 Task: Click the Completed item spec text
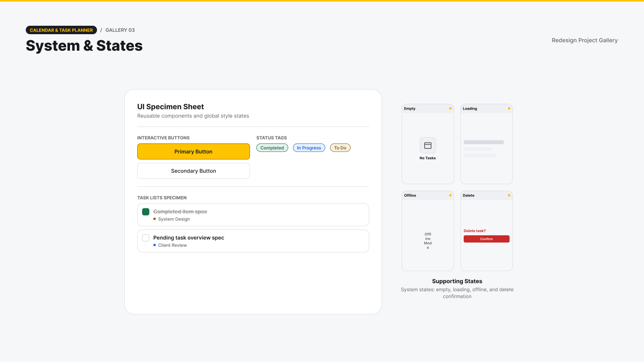tap(180, 212)
